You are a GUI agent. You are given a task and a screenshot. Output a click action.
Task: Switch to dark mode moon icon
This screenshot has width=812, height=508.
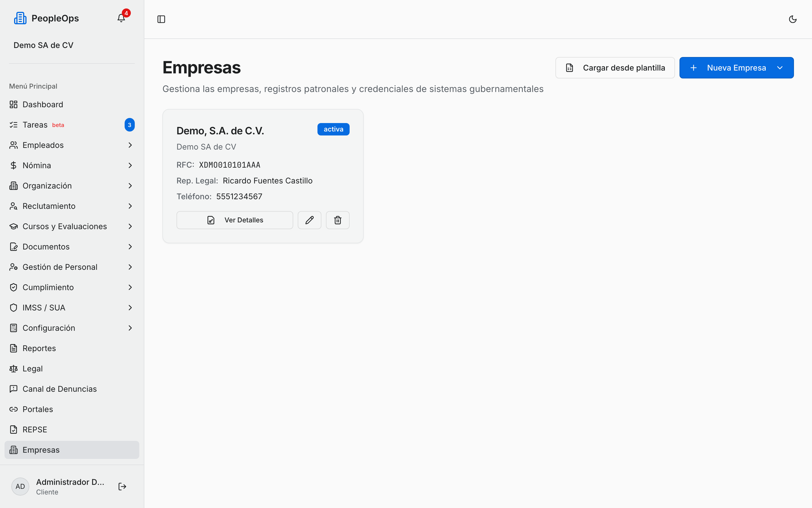point(793,19)
